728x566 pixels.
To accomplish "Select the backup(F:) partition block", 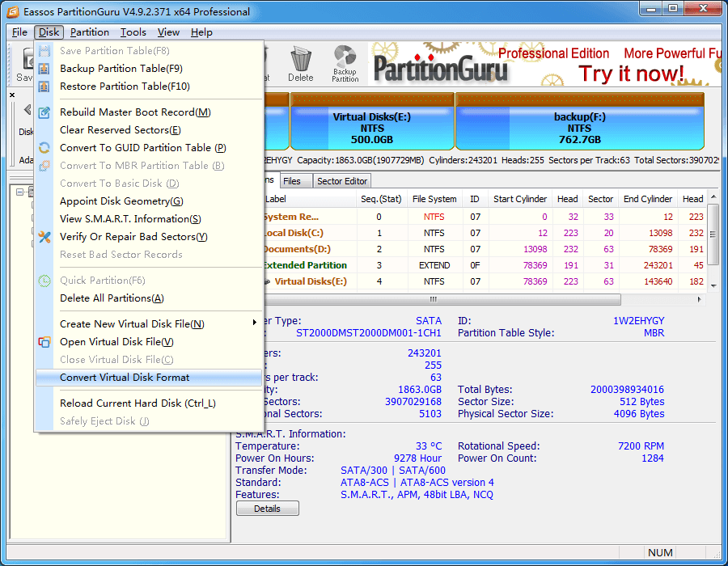I will point(579,121).
